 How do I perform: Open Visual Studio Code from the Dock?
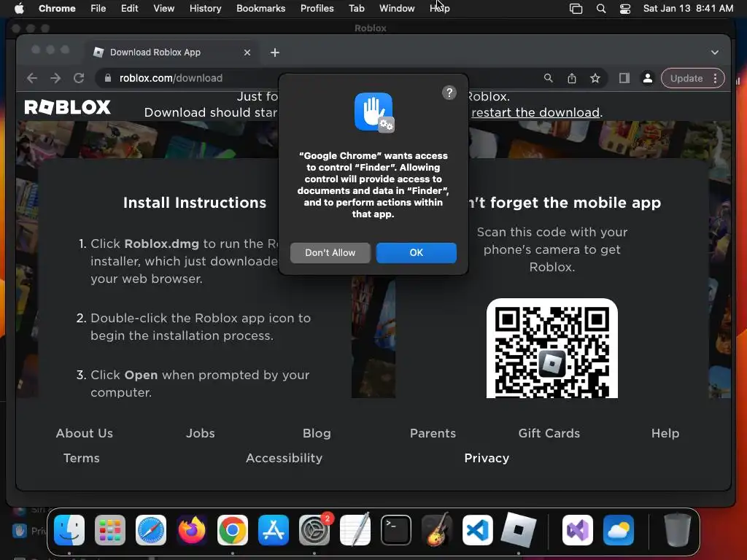478,530
